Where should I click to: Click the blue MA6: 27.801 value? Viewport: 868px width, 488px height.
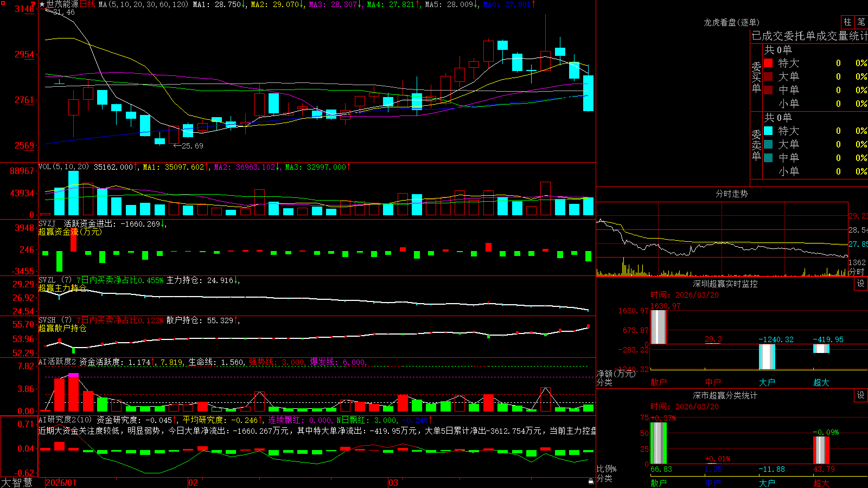click(x=508, y=4)
